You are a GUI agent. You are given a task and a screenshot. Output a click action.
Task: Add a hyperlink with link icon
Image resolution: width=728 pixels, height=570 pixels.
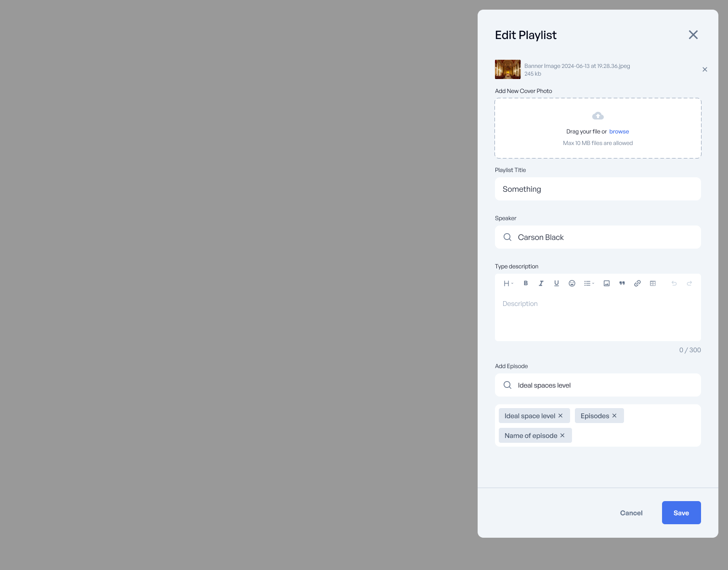pyautogui.click(x=637, y=283)
